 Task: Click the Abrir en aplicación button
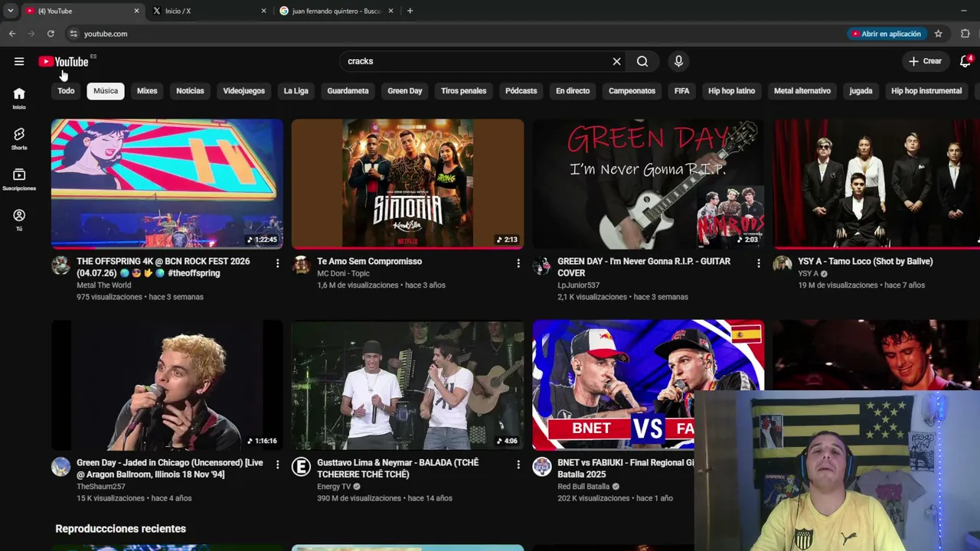coord(887,34)
